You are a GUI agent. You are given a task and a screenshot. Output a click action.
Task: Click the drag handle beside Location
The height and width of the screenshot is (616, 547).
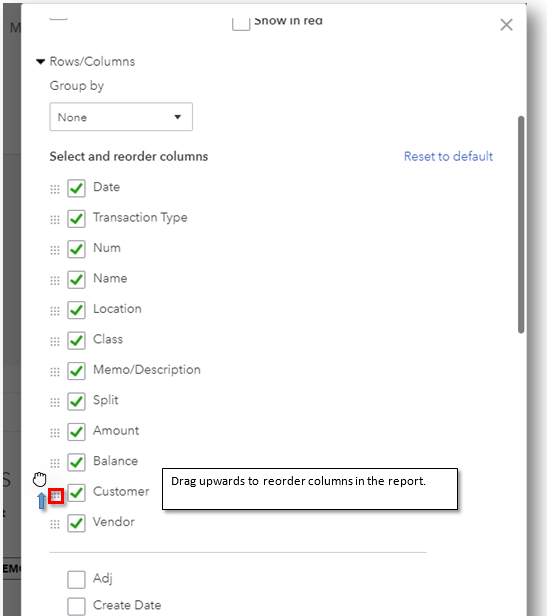[55, 311]
